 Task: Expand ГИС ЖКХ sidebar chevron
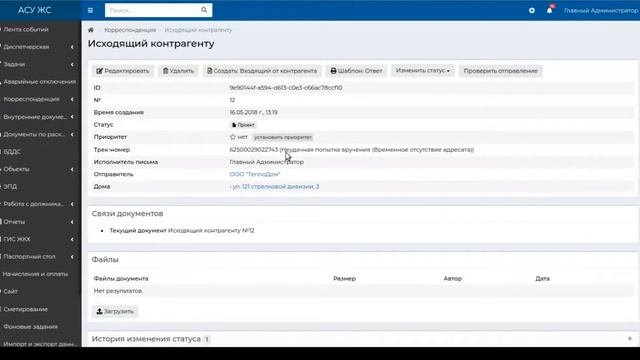pos(72,239)
